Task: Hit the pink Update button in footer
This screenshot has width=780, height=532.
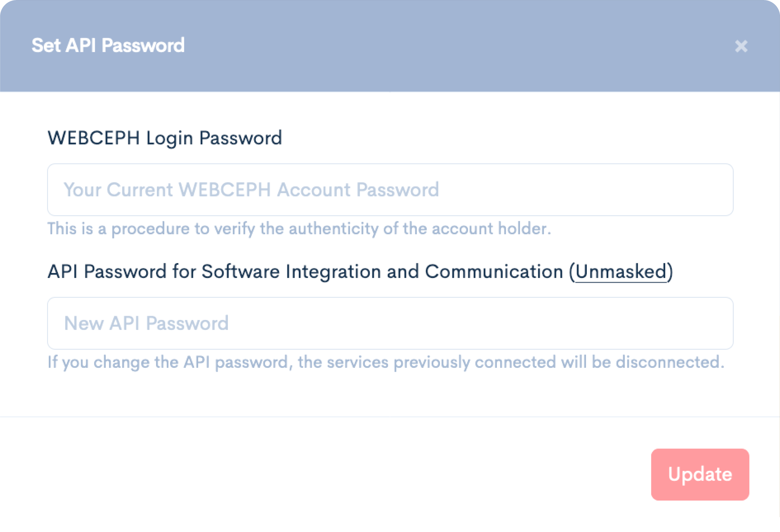Action: click(700, 474)
